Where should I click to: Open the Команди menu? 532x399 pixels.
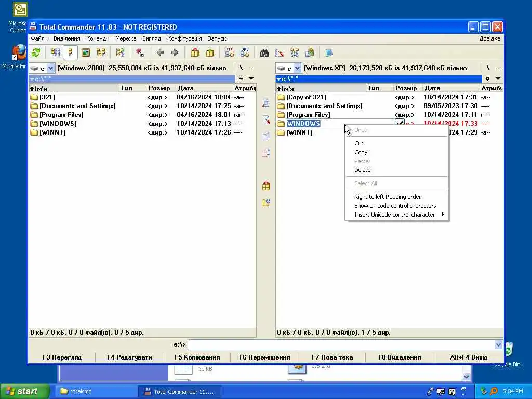pyautogui.click(x=98, y=38)
